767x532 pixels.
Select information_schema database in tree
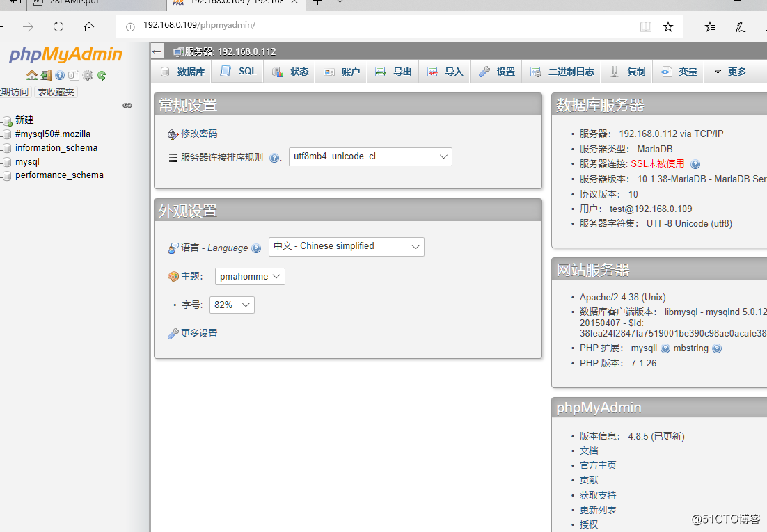(x=56, y=147)
